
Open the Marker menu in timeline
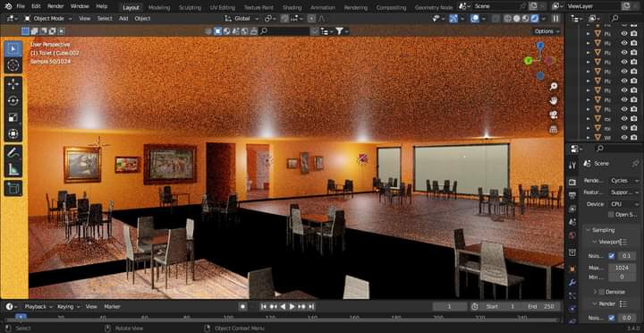click(x=112, y=306)
